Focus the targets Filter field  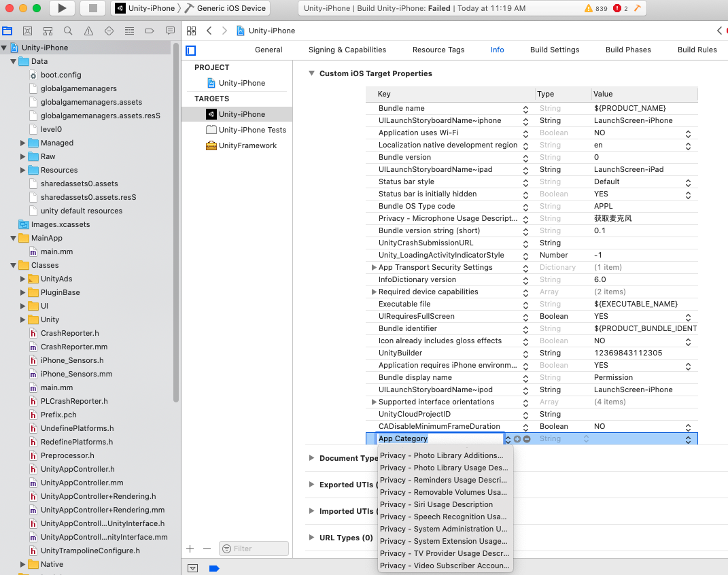(x=254, y=548)
